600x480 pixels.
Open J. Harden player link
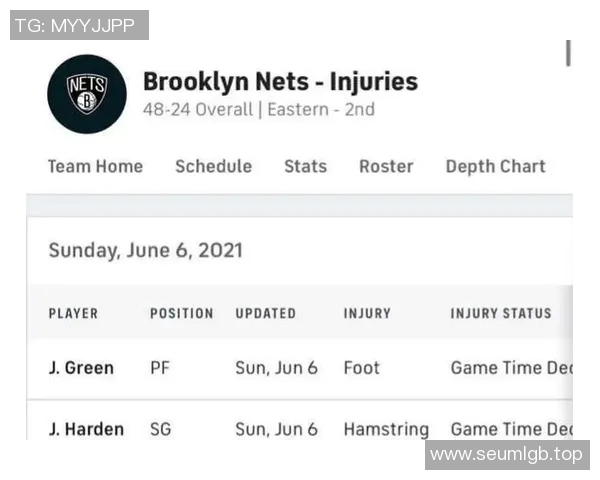coord(86,429)
